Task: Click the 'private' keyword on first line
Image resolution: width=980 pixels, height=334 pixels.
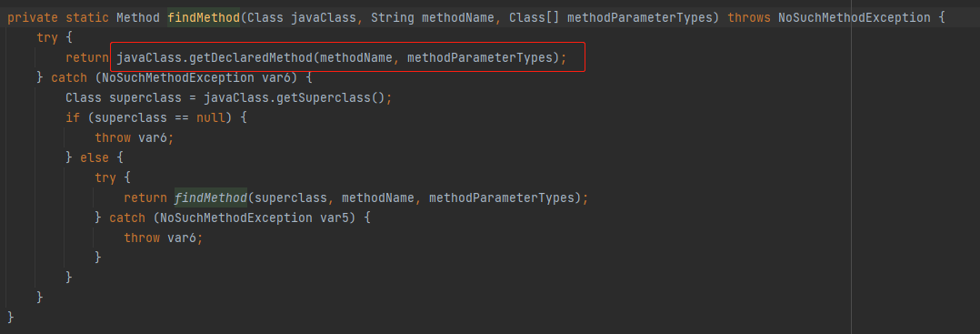Action: (x=33, y=17)
